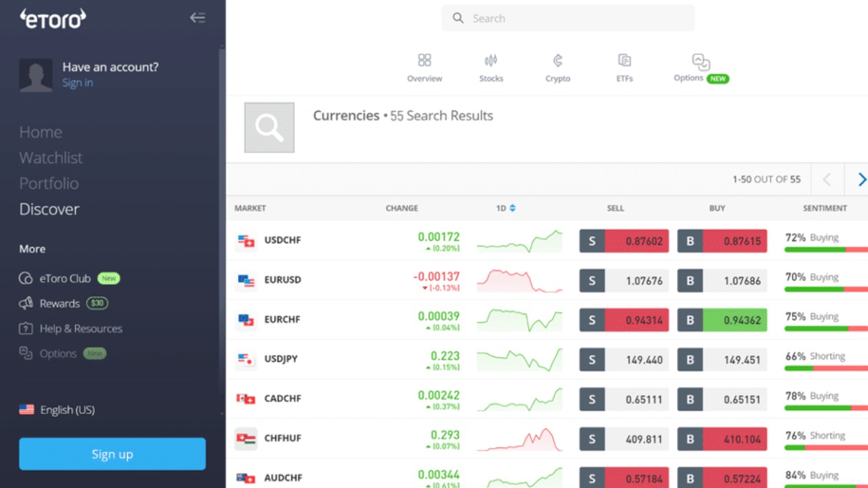
Task: Collapse the sidebar with the arrow icon
Action: point(197,18)
